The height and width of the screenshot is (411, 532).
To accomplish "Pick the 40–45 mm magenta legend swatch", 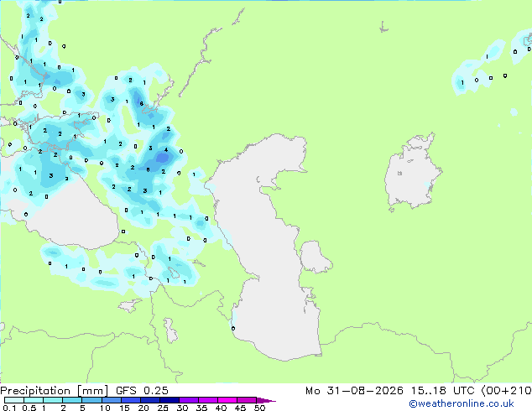I will click(227, 400).
